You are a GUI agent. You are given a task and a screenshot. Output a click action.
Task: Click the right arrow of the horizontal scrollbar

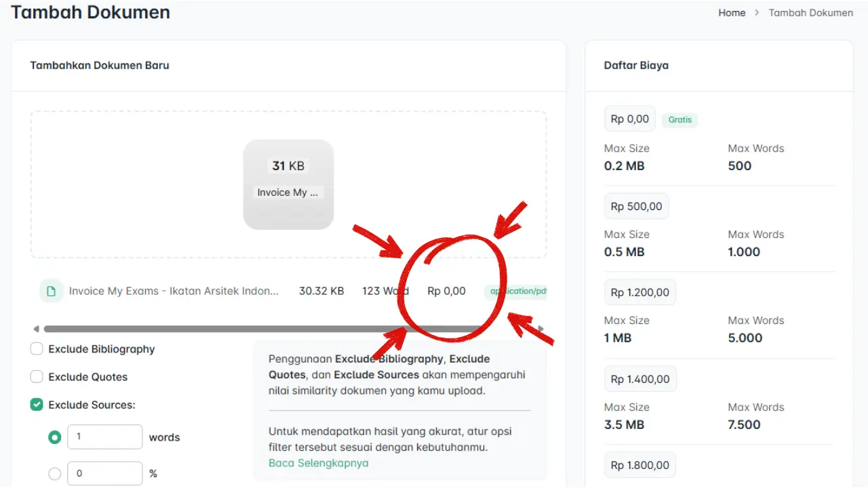tap(541, 329)
